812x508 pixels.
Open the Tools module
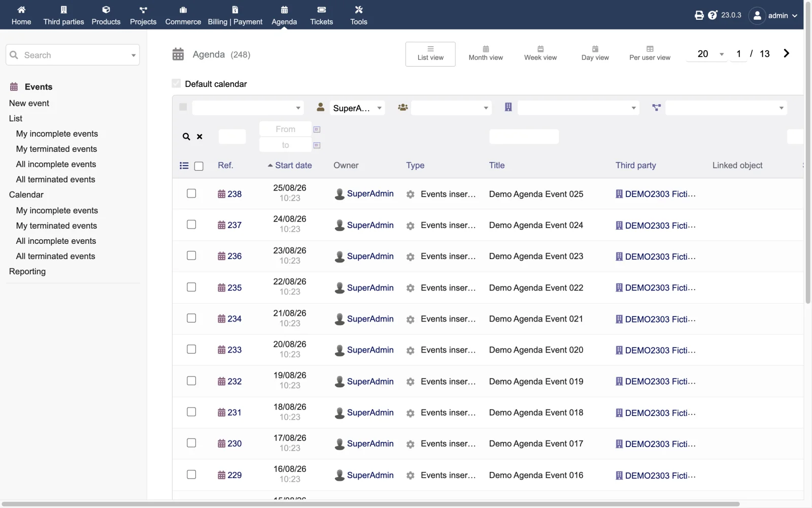point(359,15)
